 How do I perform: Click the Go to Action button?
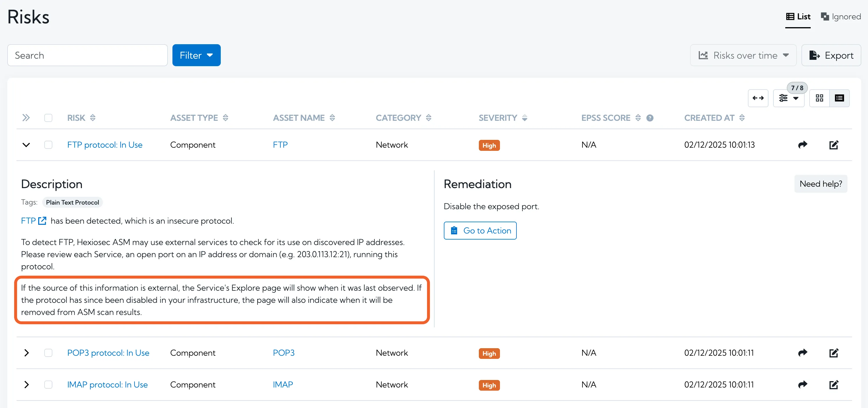coord(480,231)
